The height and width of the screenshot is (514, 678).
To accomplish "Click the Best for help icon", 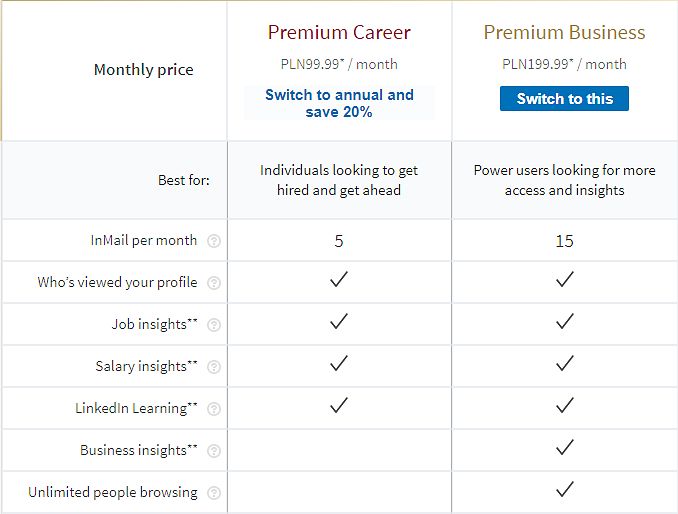I will tap(184, 181).
